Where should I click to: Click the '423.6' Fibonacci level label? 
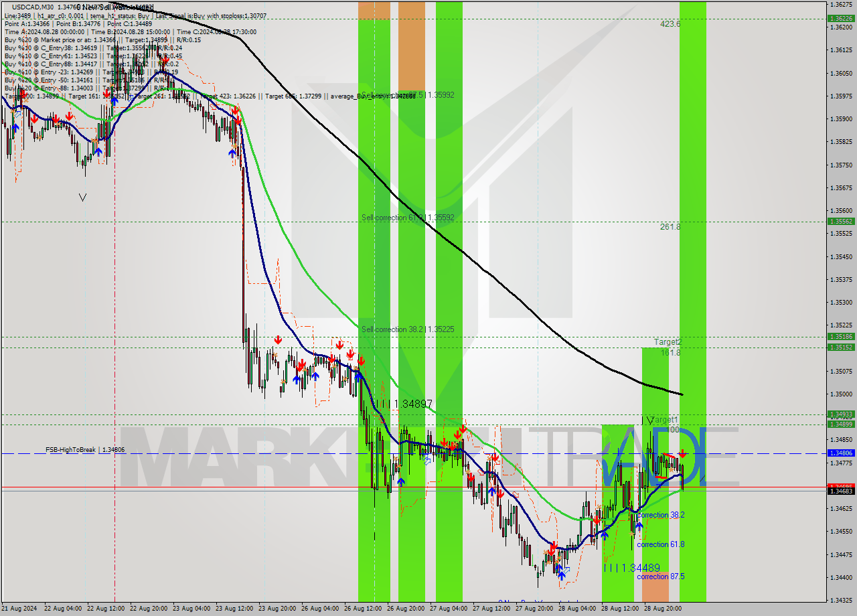(x=670, y=23)
